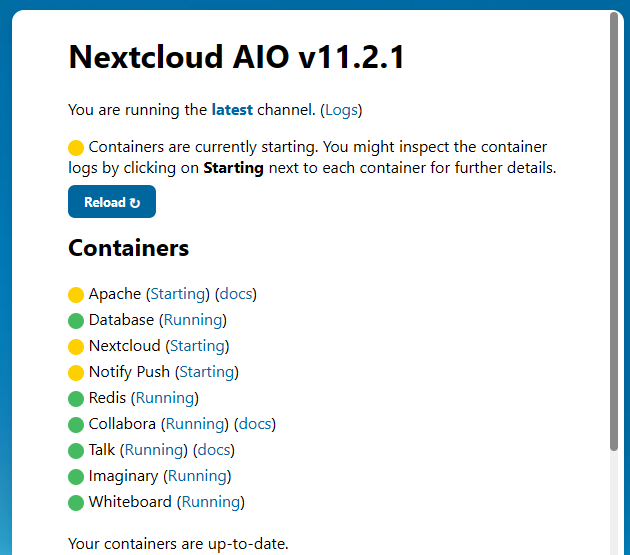Open the Apache docs link
The width and height of the screenshot is (630, 555).
click(x=235, y=294)
